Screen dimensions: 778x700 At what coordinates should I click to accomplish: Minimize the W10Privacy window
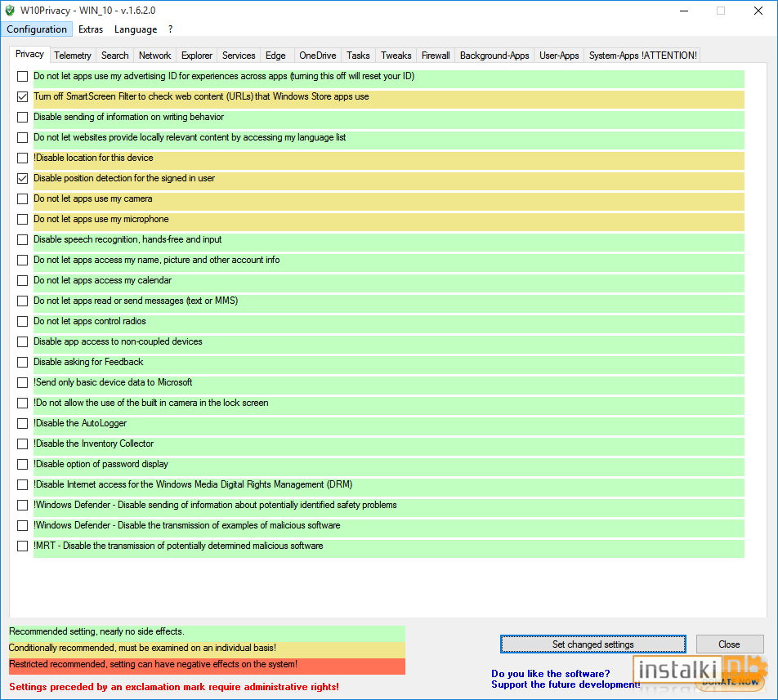pyautogui.click(x=684, y=11)
